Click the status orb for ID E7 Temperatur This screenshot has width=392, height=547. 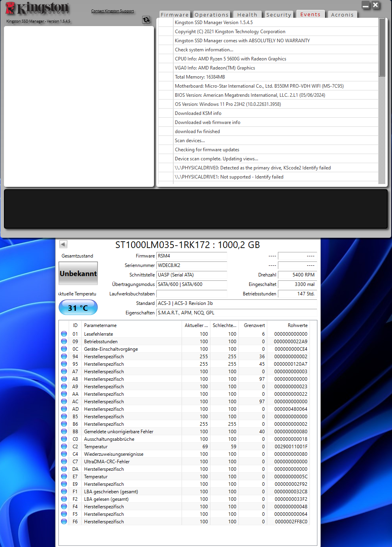[64, 476]
